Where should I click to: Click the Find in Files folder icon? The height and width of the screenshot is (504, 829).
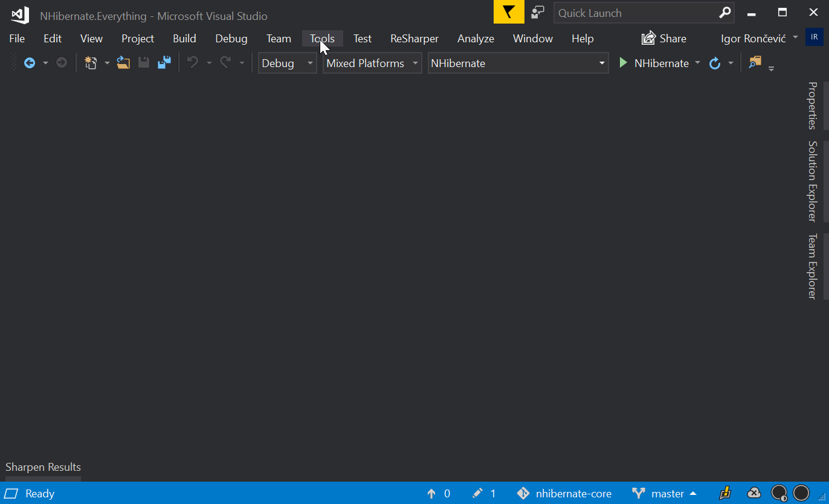click(755, 62)
